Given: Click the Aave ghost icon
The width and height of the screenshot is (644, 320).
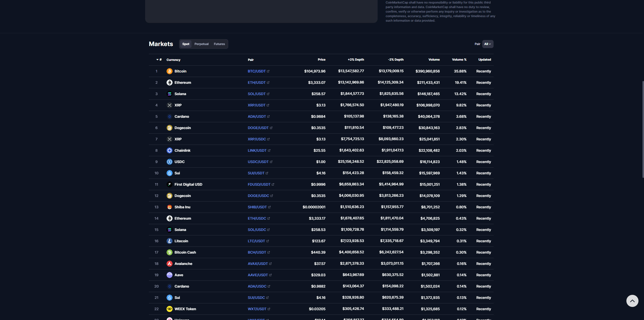Looking at the screenshot, I should pos(169,275).
